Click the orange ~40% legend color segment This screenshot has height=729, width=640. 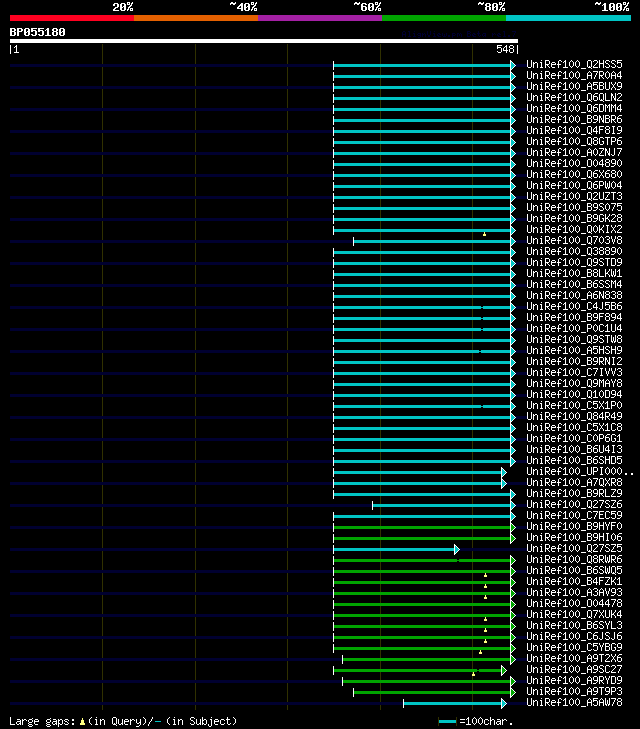click(x=196, y=18)
